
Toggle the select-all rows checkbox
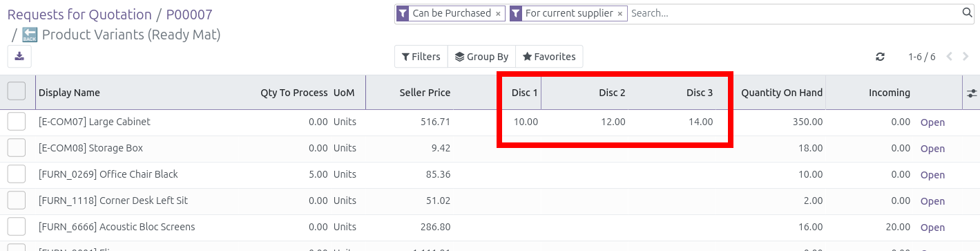(17, 91)
